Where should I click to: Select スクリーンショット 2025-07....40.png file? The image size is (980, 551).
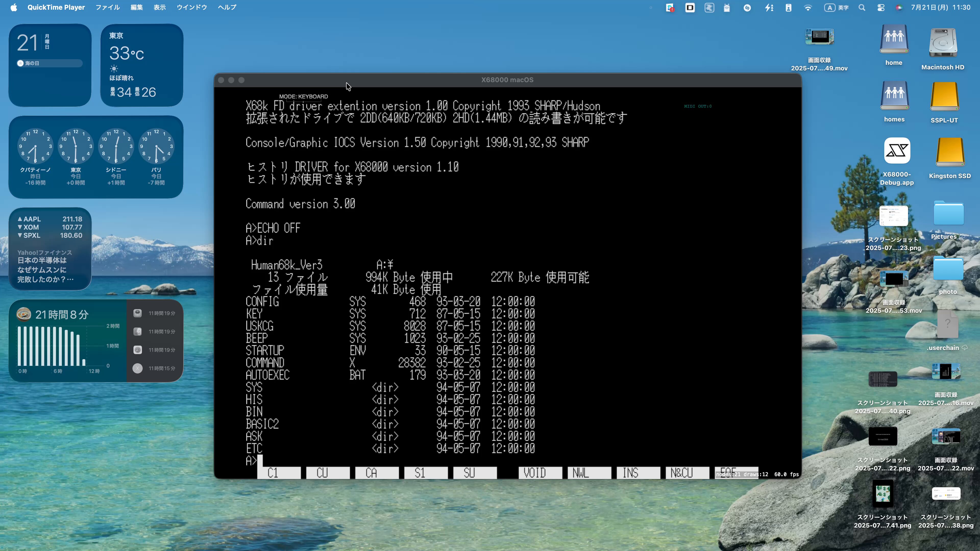tap(883, 379)
